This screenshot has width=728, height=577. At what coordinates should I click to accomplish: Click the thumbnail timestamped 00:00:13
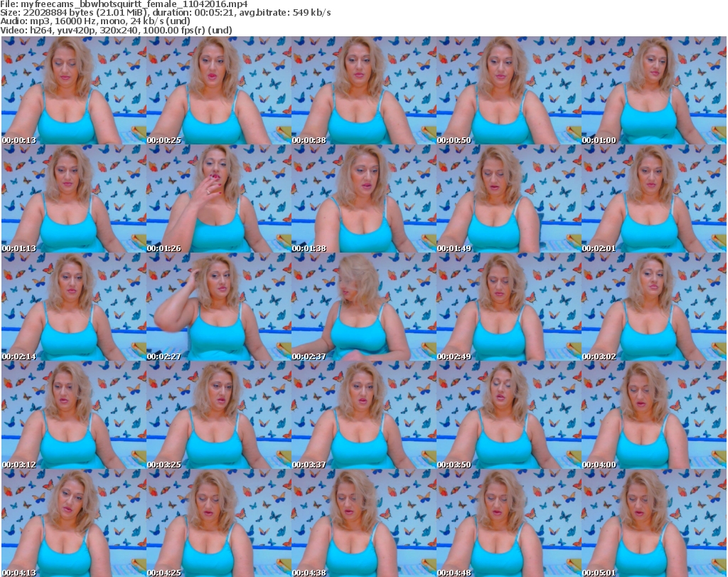[x=73, y=91]
